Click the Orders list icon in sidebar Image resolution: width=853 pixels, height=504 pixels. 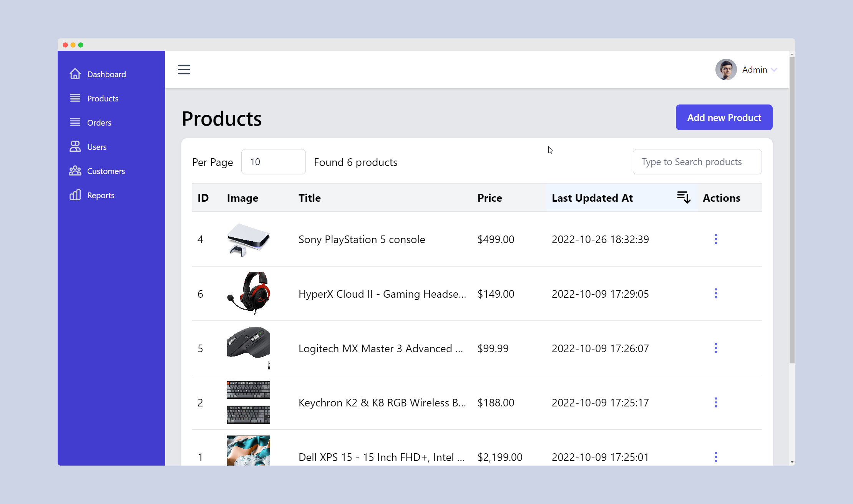(x=75, y=122)
